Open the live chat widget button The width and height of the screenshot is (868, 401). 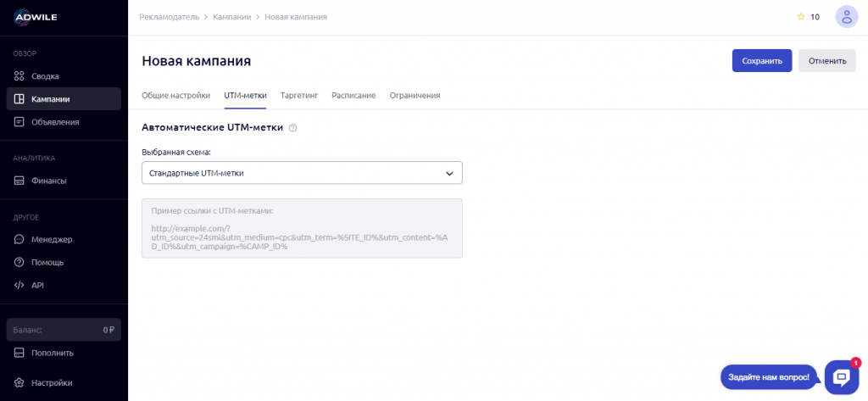coord(839,376)
